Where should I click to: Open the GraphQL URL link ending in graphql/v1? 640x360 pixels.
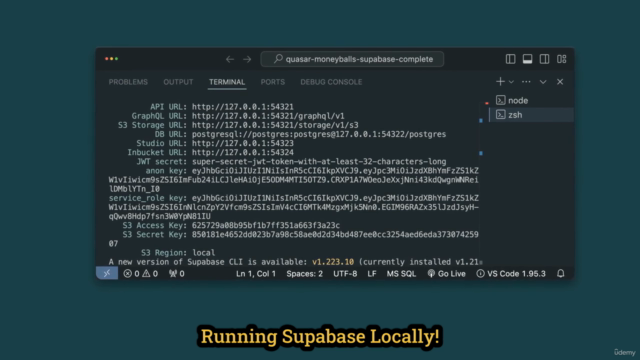(x=268, y=116)
